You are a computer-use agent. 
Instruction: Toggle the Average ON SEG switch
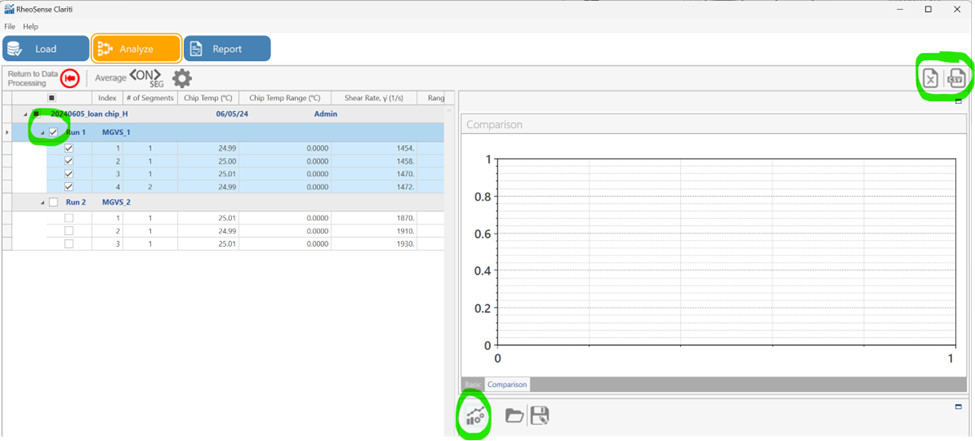pyautogui.click(x=144, y=78)
